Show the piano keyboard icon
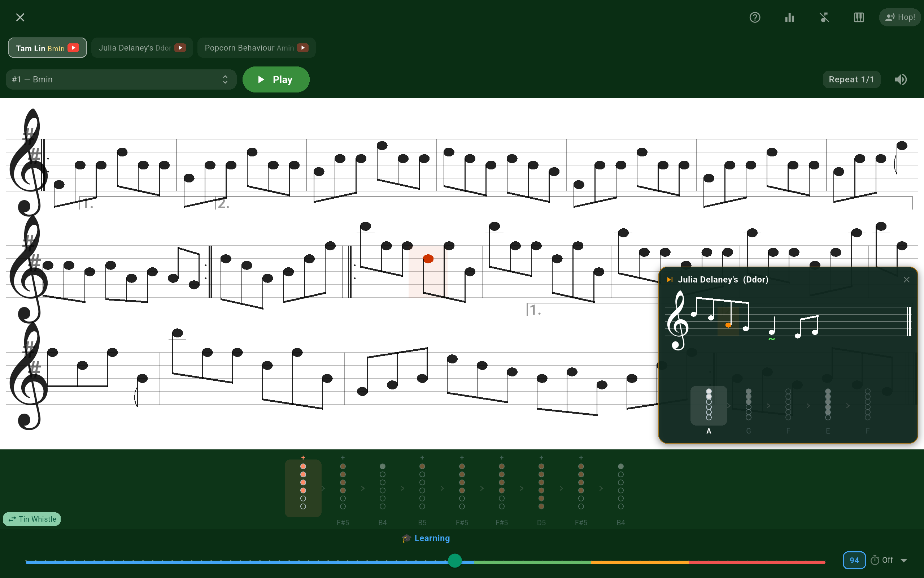This screenshot has height=578, width=924. point(859,17)
